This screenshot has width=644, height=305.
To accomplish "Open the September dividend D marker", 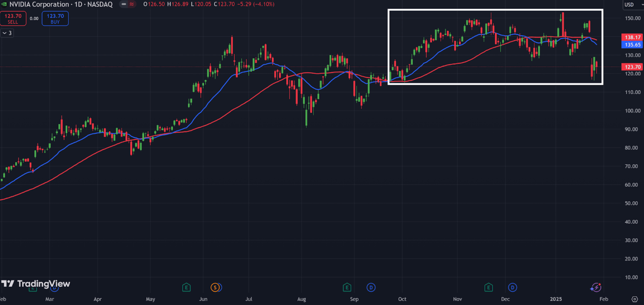I will coord(371,287).
